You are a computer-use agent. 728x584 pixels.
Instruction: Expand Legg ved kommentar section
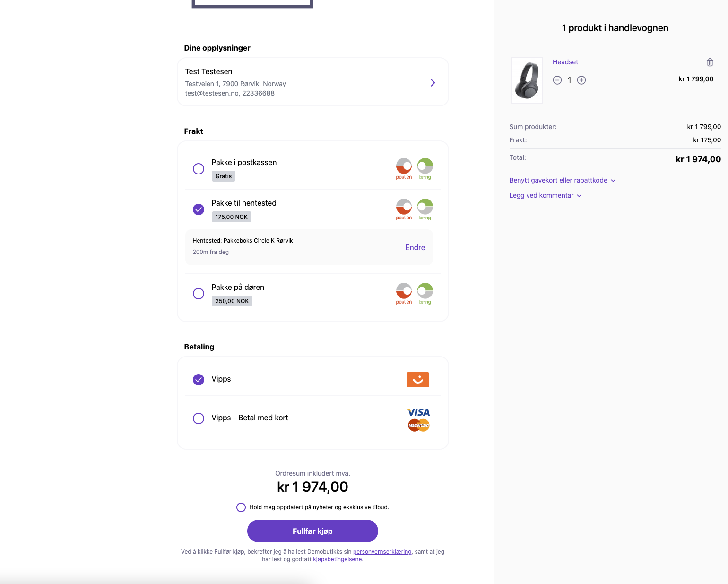coord(545,195)
